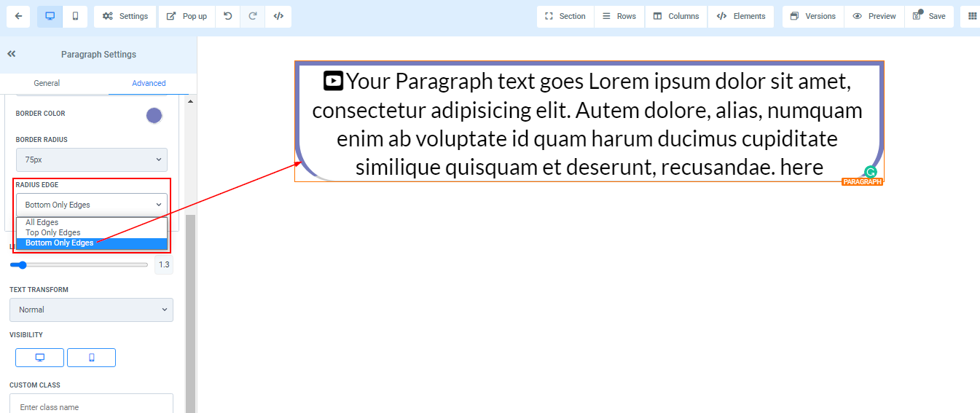This screenshot has height=413, width=980.
Task: Select 'Top Only Edges' option
Action: [53, 232]
